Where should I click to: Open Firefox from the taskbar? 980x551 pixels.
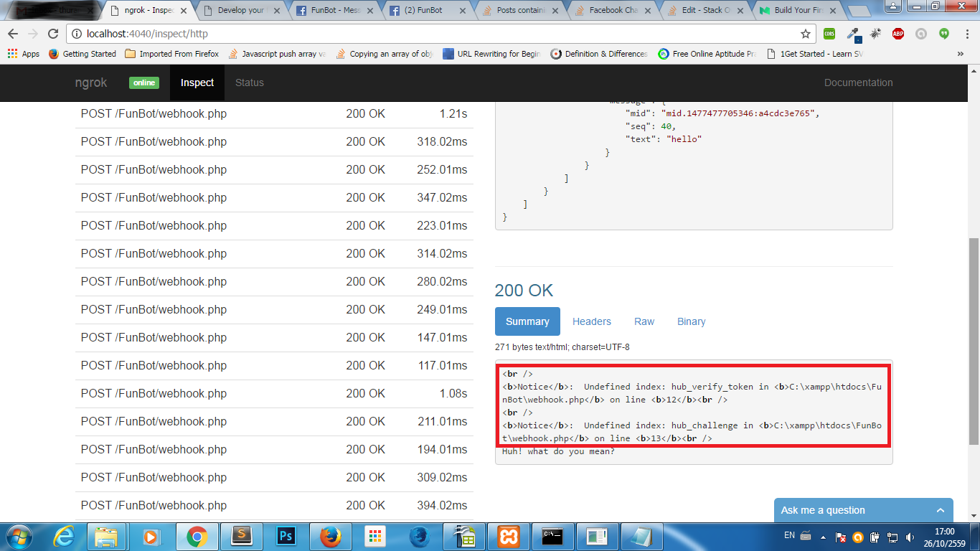(331, 536)
